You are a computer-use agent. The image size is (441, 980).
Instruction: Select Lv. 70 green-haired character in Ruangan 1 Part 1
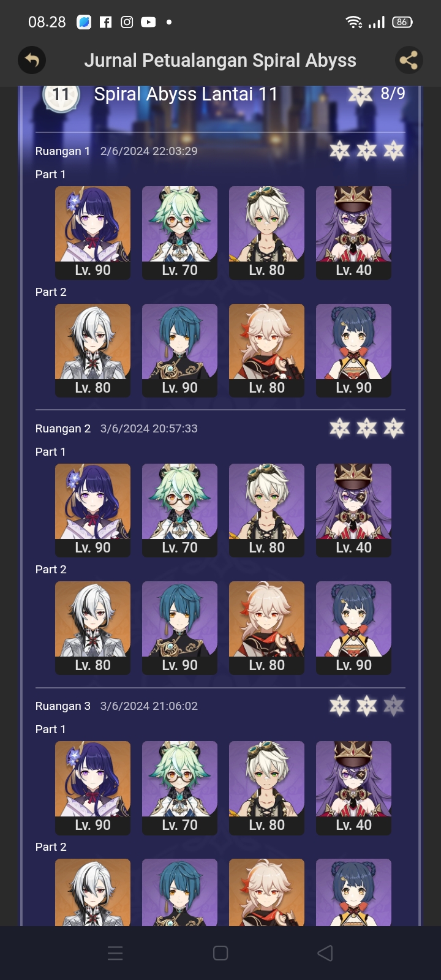click(180, 233)
